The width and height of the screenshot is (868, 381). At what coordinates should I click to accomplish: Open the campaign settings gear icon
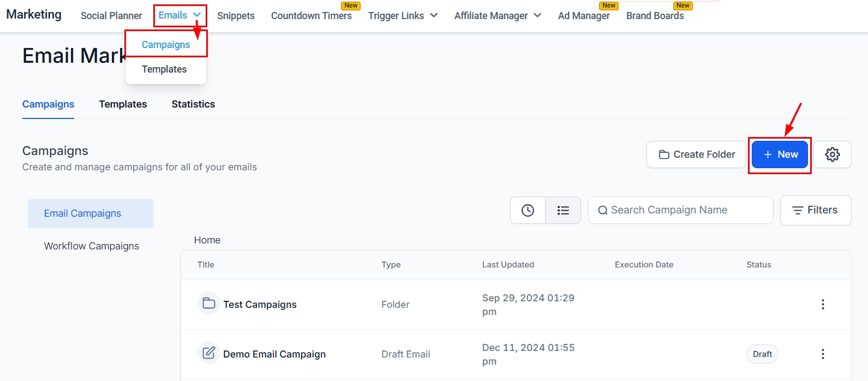pyautogui.click(x=832, y=154)
